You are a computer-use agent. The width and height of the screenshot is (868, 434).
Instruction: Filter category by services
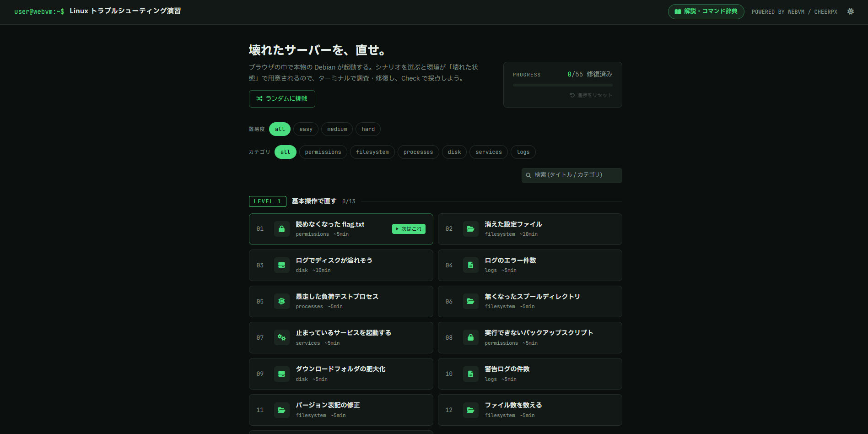488,152
